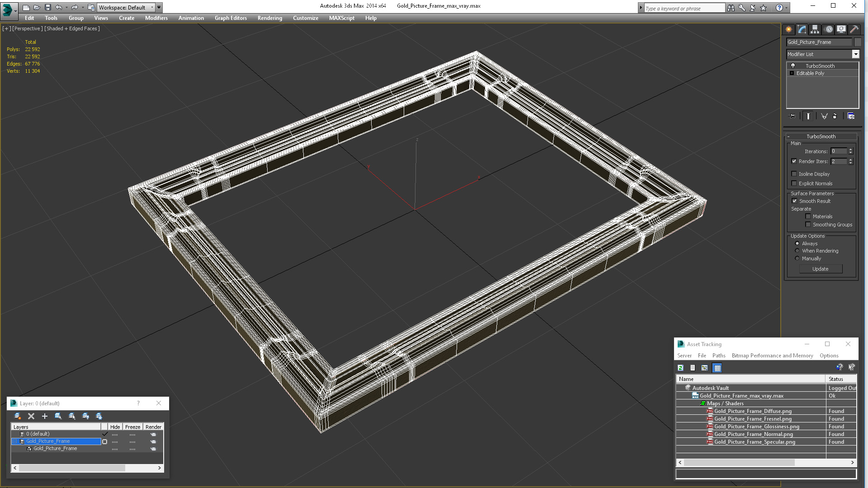The image size is (868, 488).
Task: Expand the Editable Poly stack entry
Action: 792,73
